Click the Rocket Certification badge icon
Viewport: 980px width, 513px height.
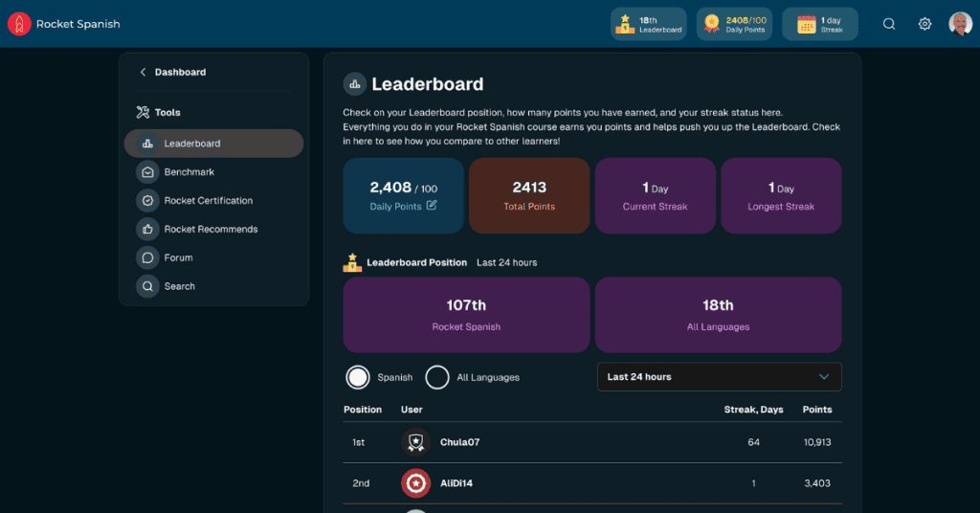[147, 201]
